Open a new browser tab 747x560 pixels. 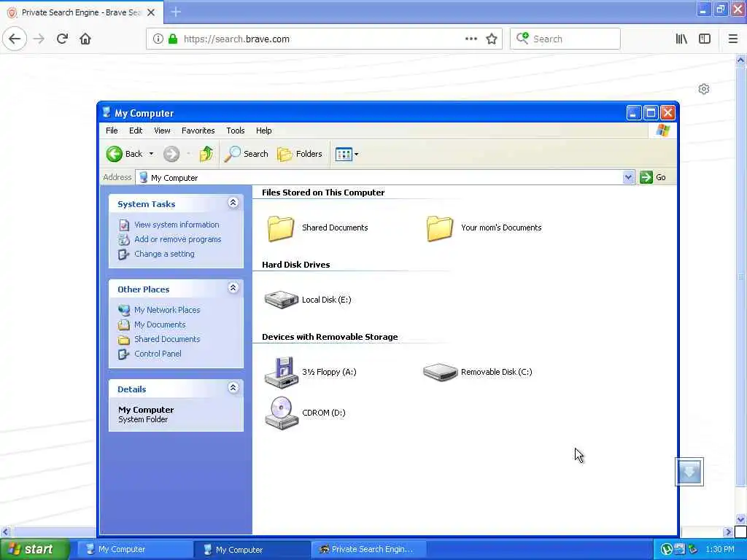click(x=176, y=12)
